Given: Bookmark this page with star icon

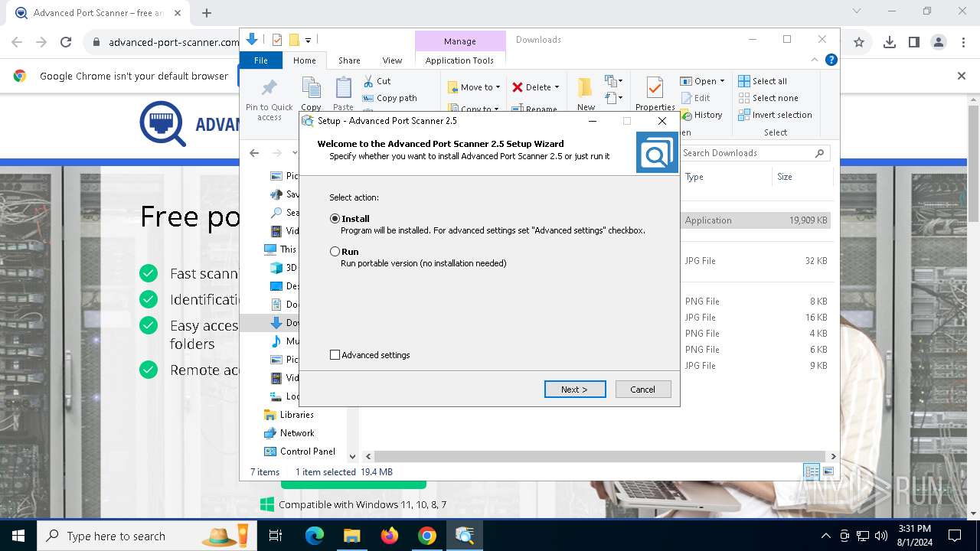Looking at the screenshot, I should (859, 43).
